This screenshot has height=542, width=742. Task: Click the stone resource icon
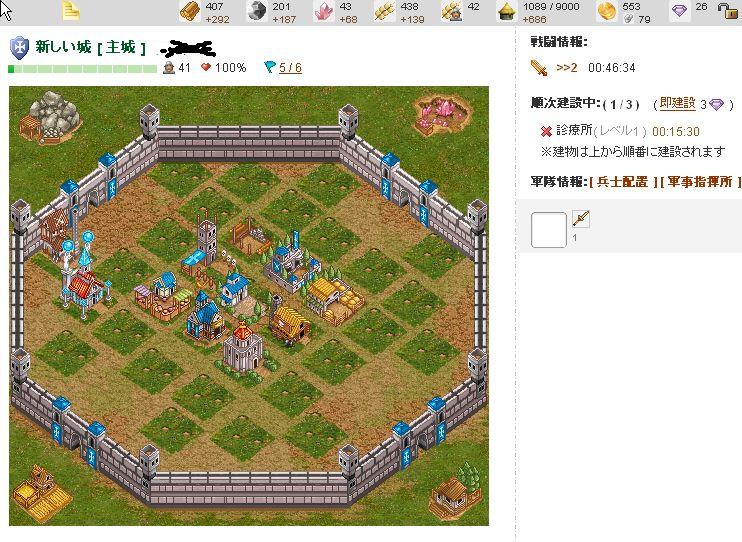pyautogui.click(x=257, y=11)
